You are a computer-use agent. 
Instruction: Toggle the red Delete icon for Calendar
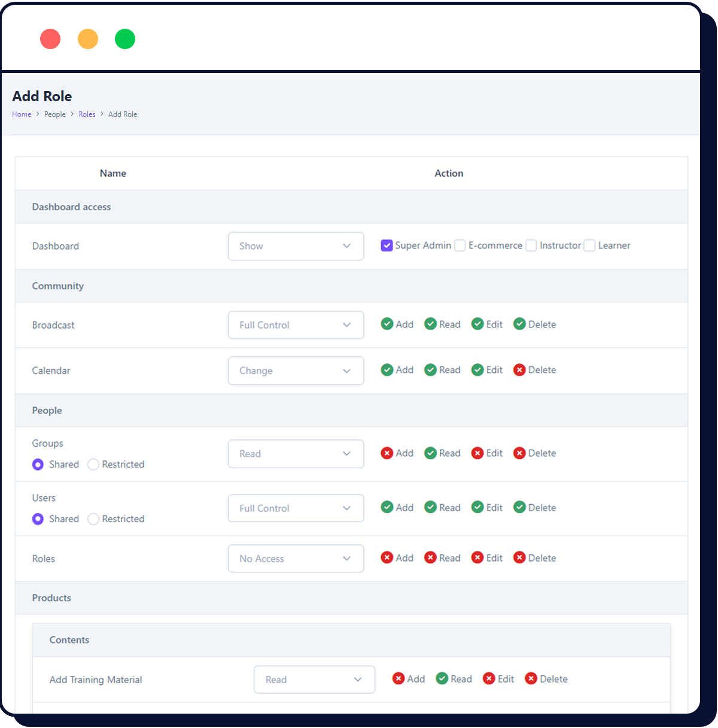click(x=519, y=370)
